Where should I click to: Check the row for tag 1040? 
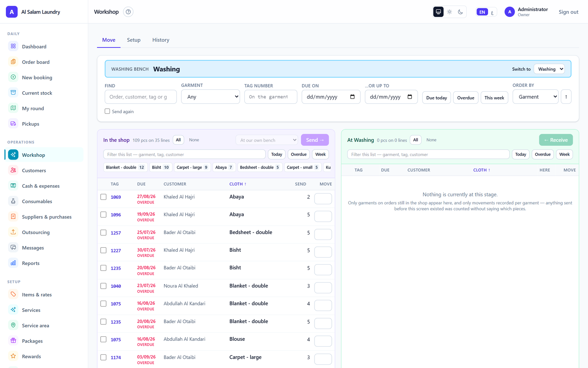(104, 286)
